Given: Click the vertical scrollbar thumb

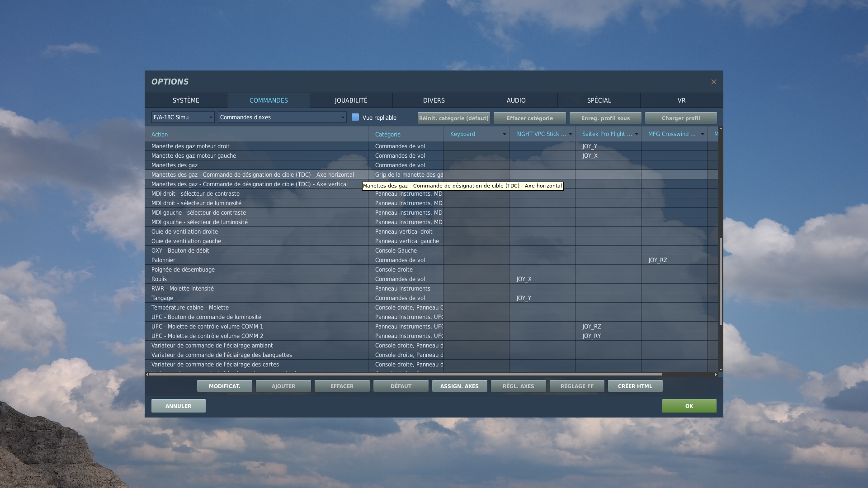Looking at the screenshot, I should (x=721, y=281).
